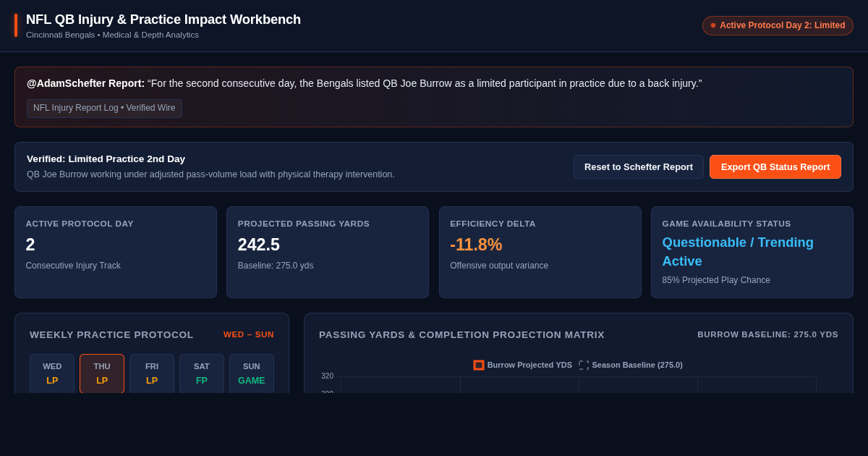This screenshot has height=456, width=868.
Task: Click the workbench title in the header
Action: click(163, 20)
